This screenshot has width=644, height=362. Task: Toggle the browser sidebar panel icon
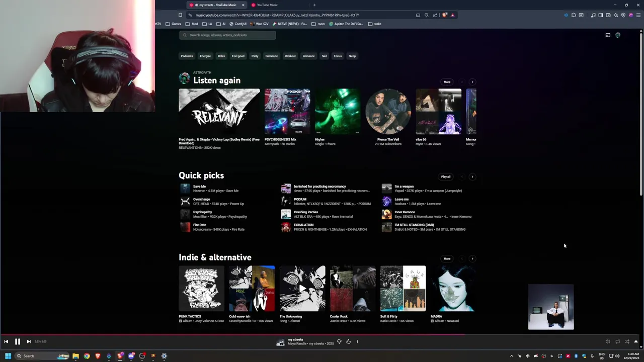click(600, 15)
